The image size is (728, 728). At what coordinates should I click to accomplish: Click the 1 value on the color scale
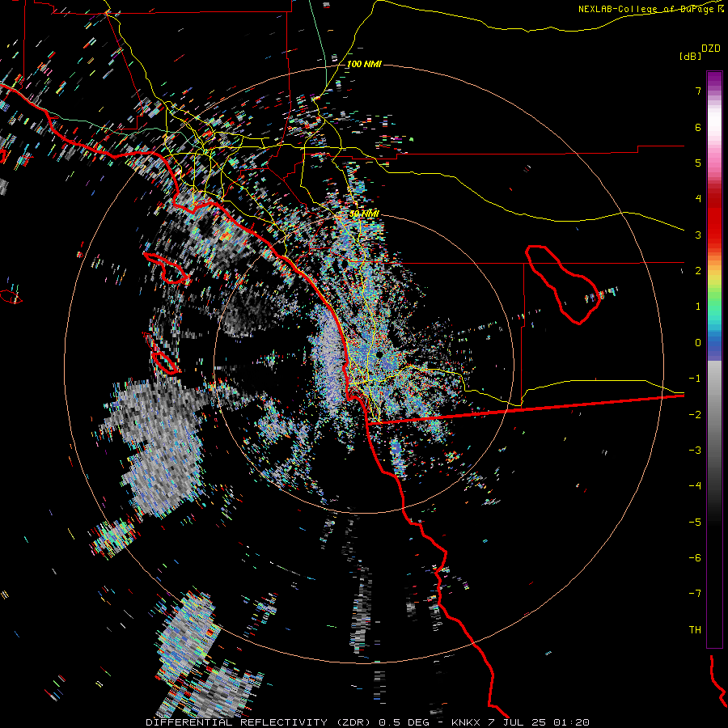tap(698, 307)
